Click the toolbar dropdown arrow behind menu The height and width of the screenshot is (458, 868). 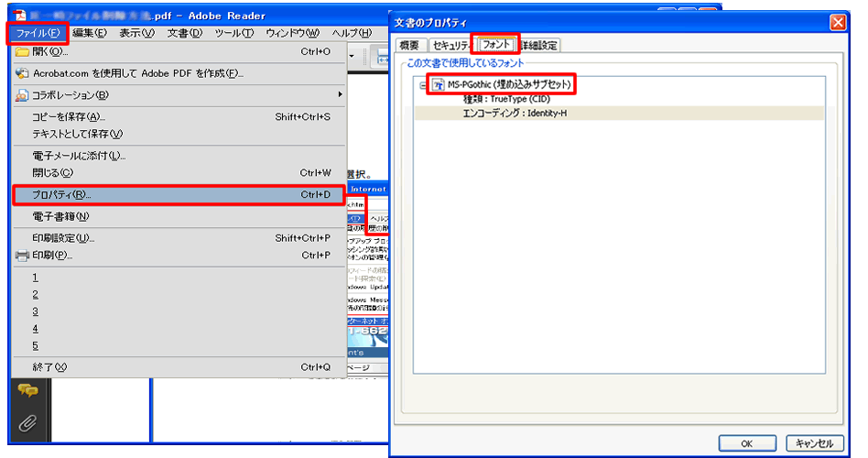[x=353, y=56]
